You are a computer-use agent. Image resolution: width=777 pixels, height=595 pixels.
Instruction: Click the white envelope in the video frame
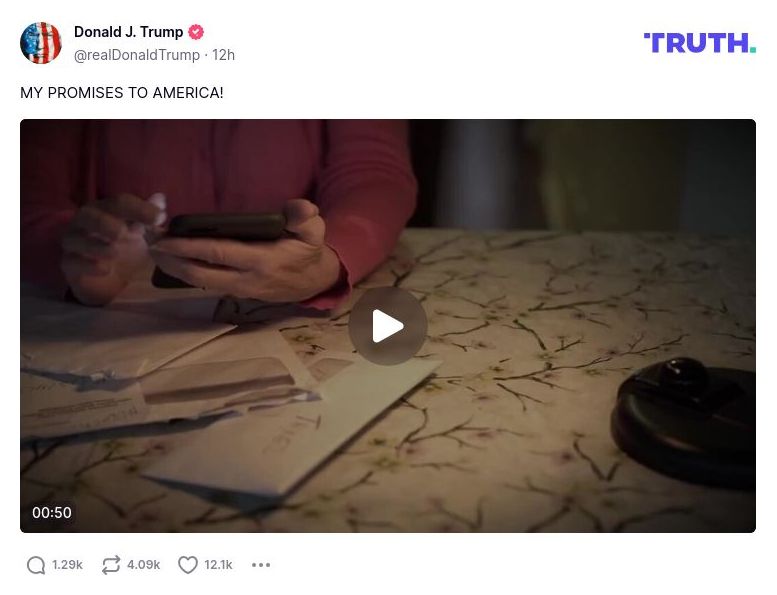click(292, 427)
